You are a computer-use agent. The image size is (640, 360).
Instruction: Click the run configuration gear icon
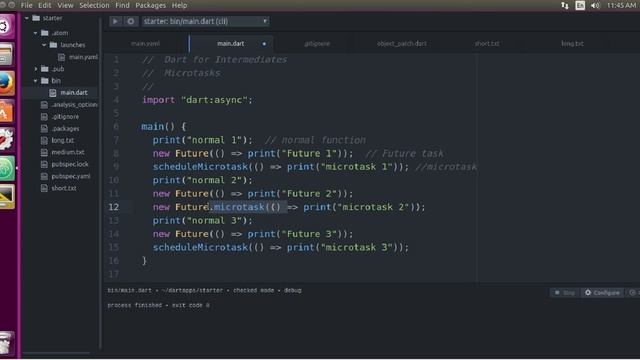[131, 21]
